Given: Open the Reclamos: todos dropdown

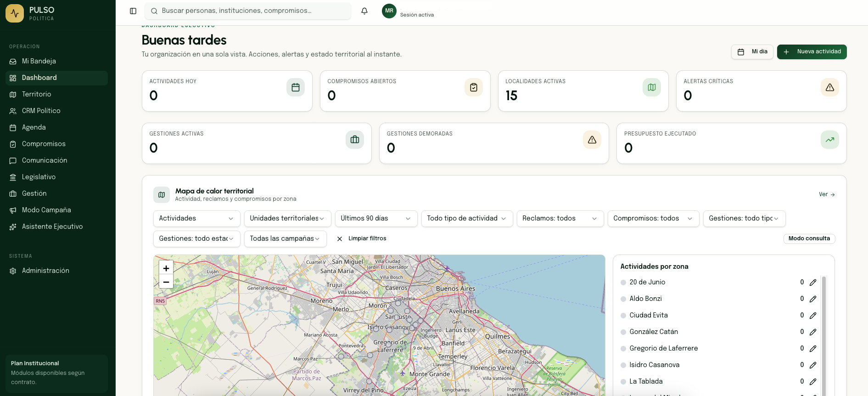Looking at the screenshot, I should [x=560, y=219].
